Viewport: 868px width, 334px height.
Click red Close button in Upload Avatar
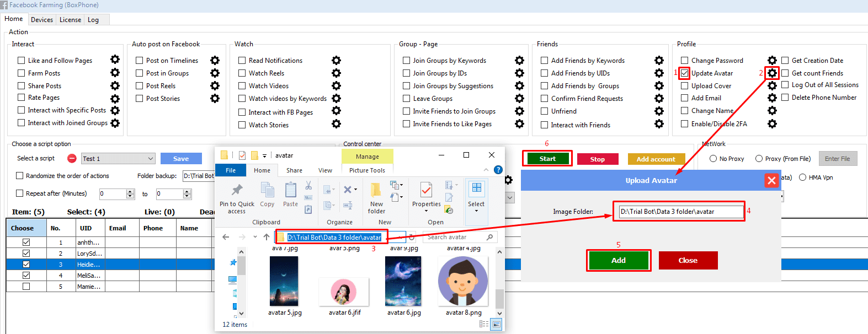point(688,260)
